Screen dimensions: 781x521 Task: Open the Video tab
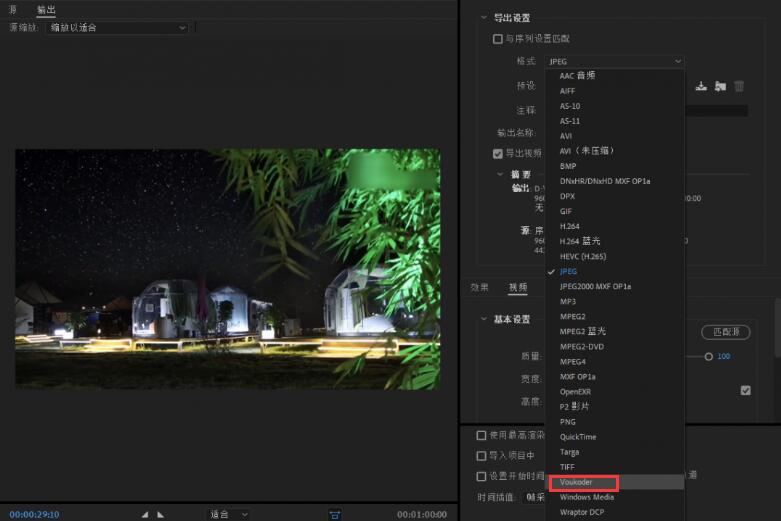(518, 287)
